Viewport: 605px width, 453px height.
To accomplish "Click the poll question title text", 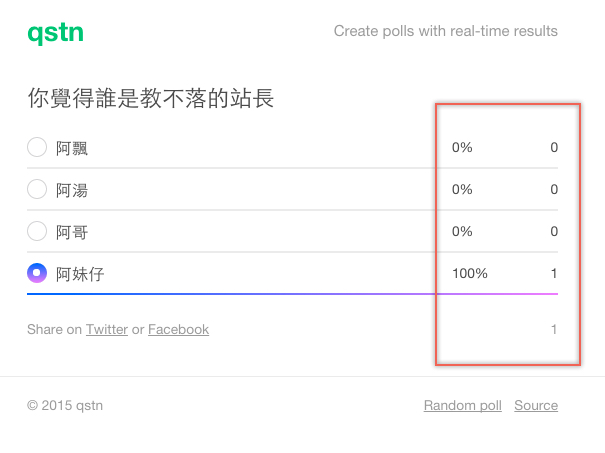I will point(151,98).
